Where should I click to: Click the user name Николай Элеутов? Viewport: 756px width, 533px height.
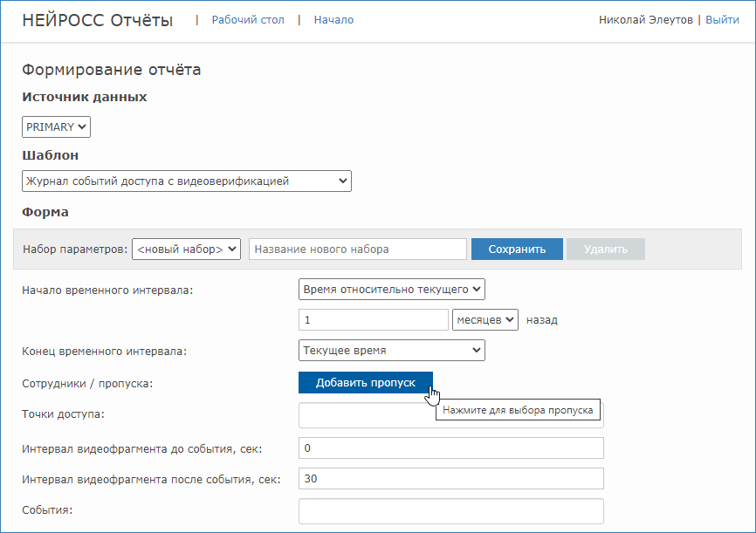(x=645, y=20)
